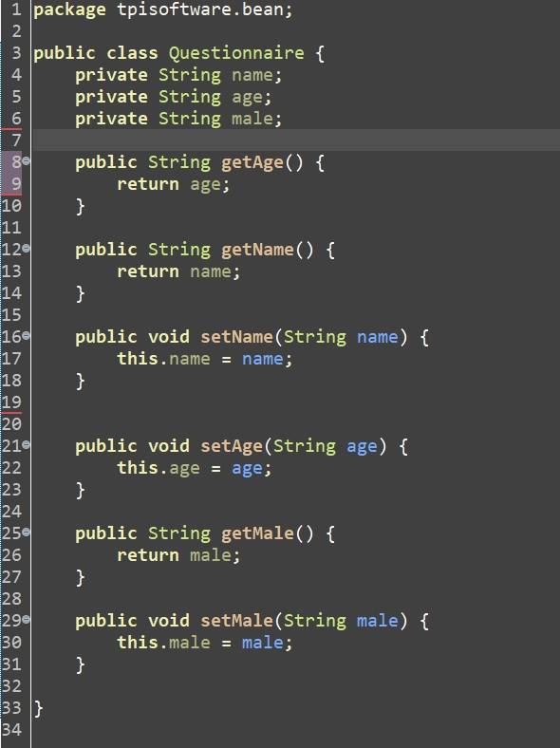The image size is (560, 748).
Task: Click the private String male field
Action: 178,119
